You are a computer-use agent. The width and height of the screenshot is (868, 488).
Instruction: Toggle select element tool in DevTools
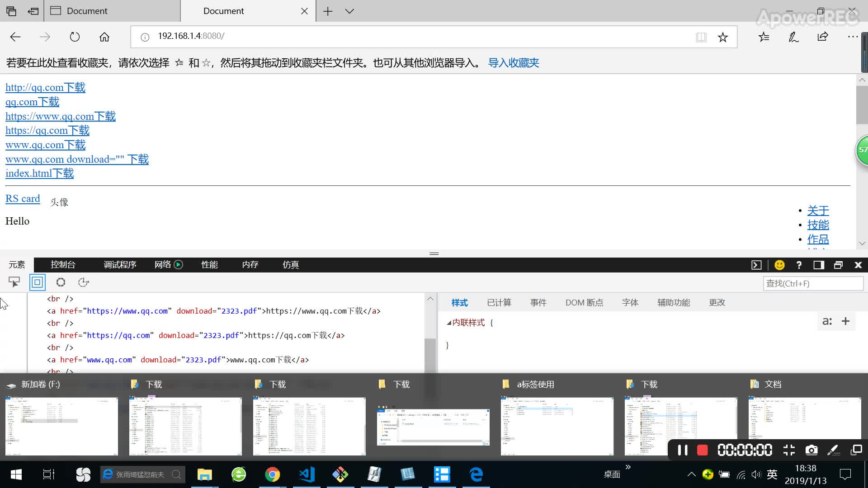coord(14,282)
